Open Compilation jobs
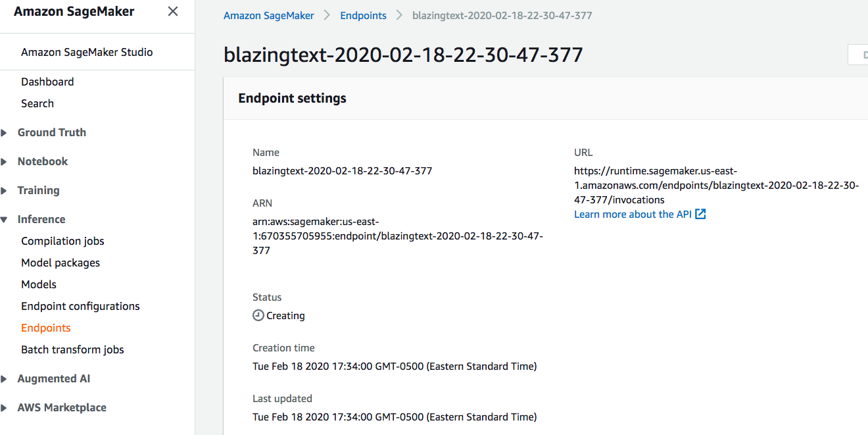 [x=62, y=241]
